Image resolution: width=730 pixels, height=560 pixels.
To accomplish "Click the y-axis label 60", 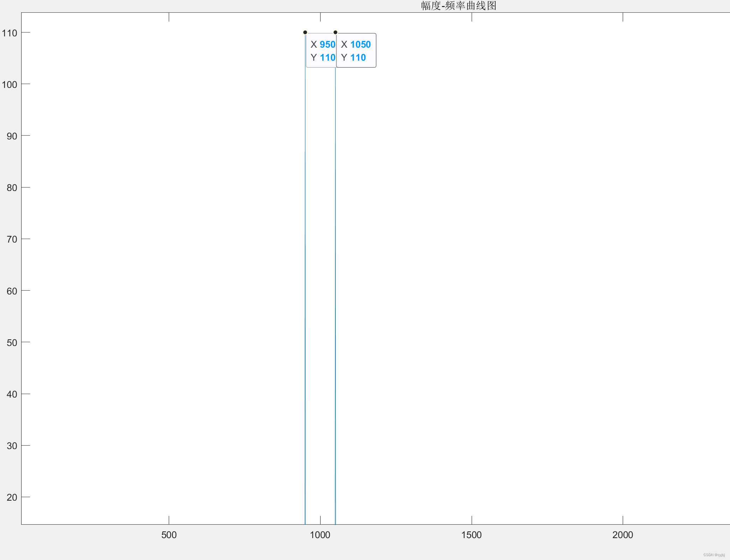I will click(x=12, y=291).
